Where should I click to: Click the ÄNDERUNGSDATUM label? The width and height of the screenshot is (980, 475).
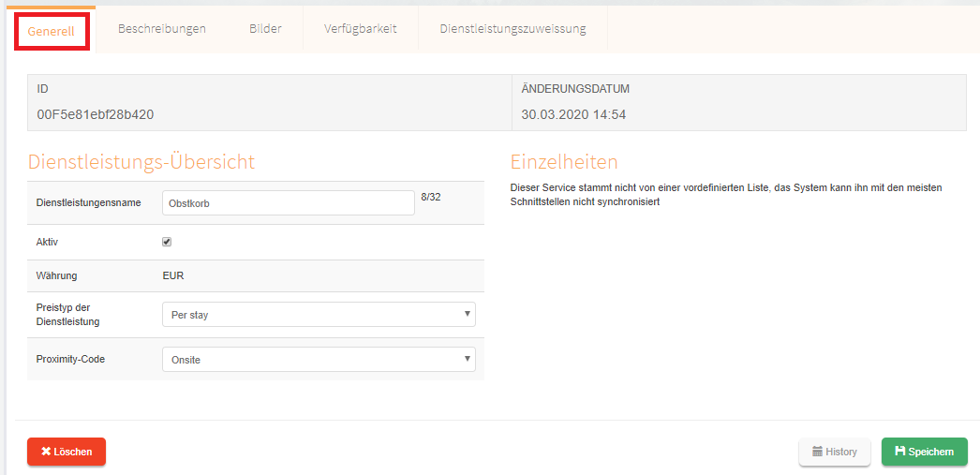(x=575, y=89)
